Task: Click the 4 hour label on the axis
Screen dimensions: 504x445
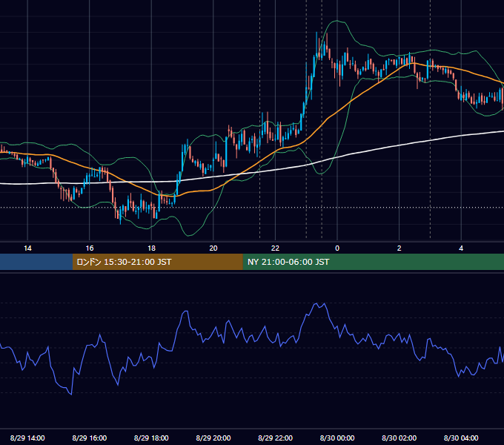Action: [461, 248]
